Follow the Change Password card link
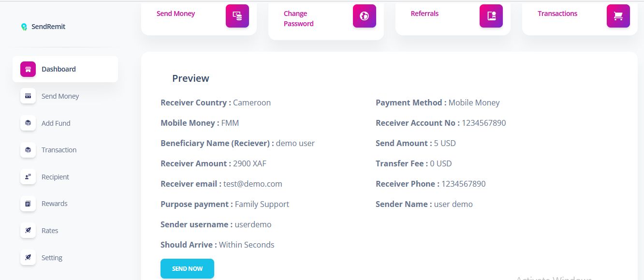This screenshot has width=644, height=280. tap(298, 18)
